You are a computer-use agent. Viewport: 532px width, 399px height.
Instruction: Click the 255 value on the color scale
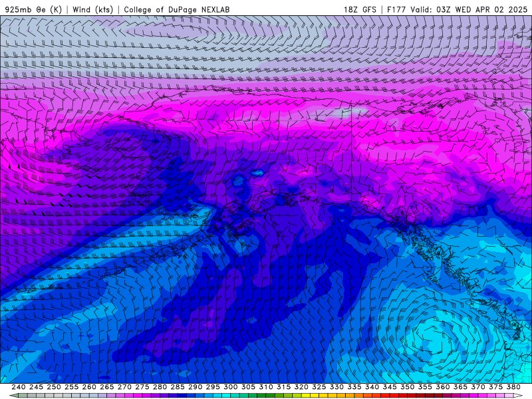coord(71,387)
